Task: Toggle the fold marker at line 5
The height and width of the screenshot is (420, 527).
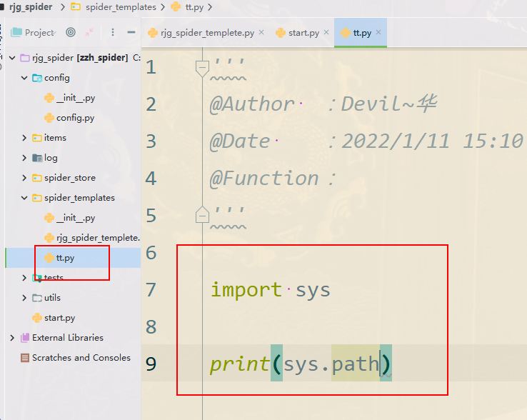Action: (x=202, y=214)
